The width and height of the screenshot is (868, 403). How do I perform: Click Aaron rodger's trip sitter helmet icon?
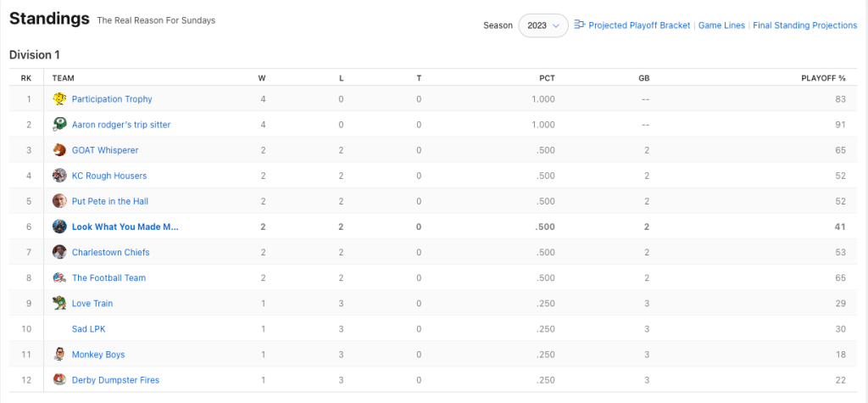click(59, 125)
